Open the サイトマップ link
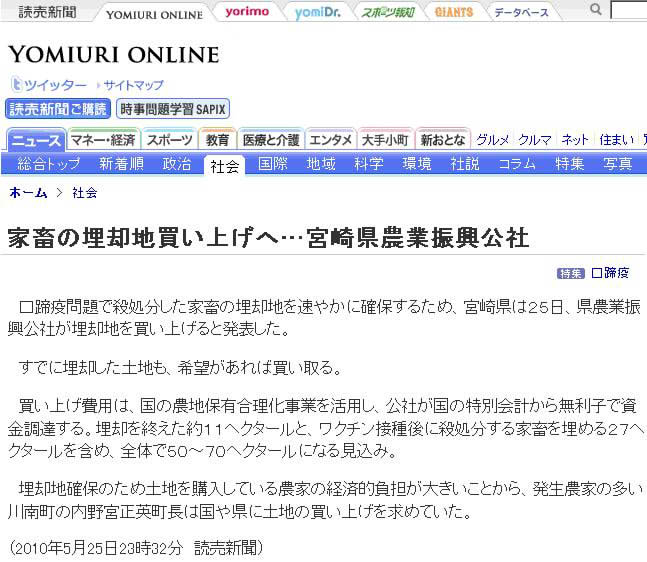 [x=133, y=86]
